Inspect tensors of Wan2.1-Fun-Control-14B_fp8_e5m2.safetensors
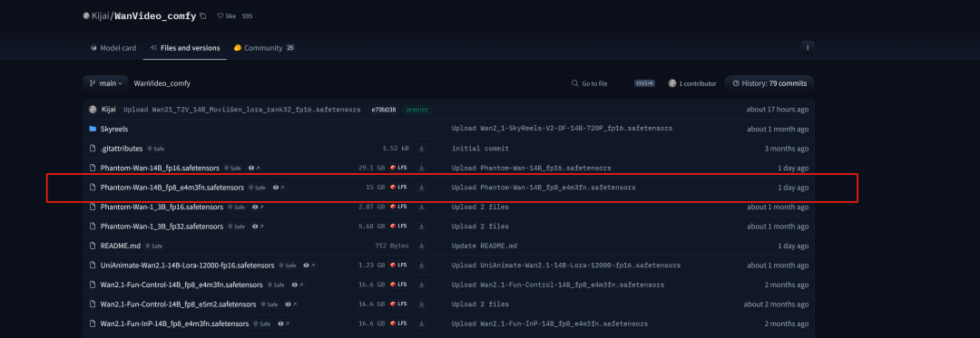Image resolution: width=980 pixels, height=338 pixels. [x=290, y=305]
